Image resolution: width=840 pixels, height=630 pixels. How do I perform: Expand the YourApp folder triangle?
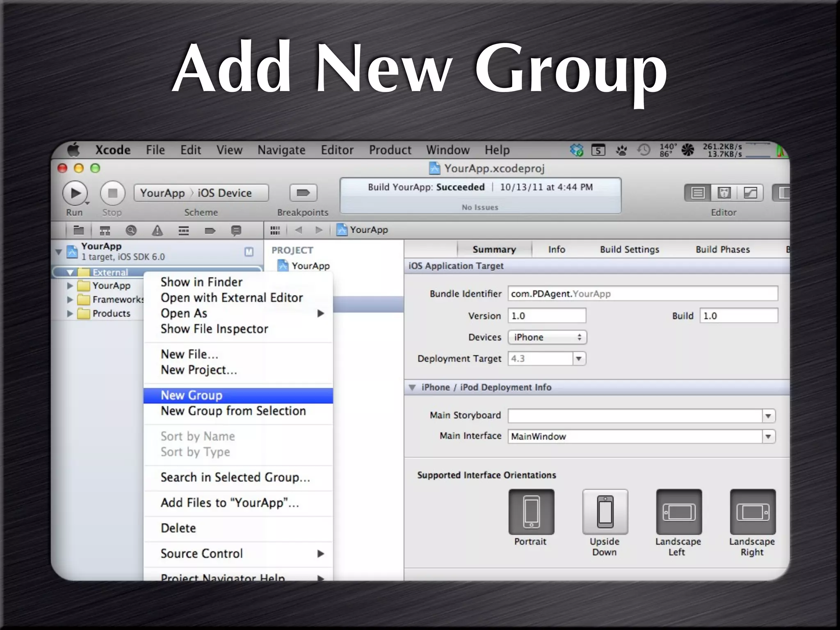pos(70,285)
